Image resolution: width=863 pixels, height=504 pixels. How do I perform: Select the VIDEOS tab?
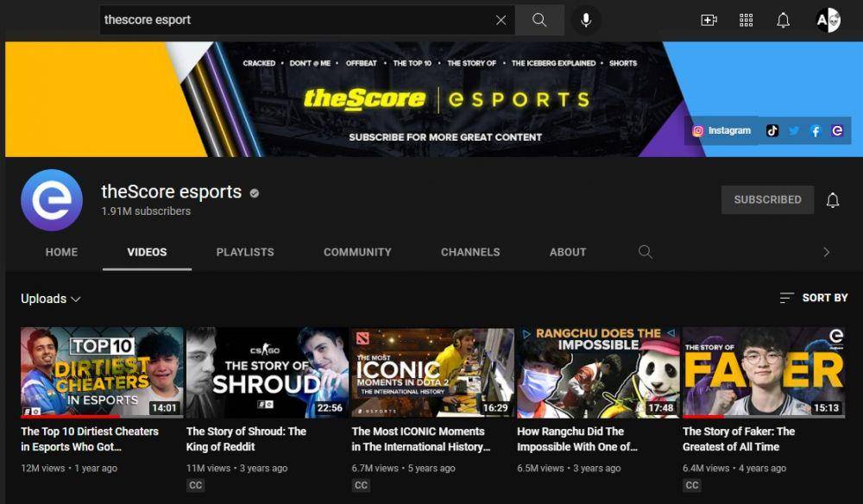coord(147,252)
